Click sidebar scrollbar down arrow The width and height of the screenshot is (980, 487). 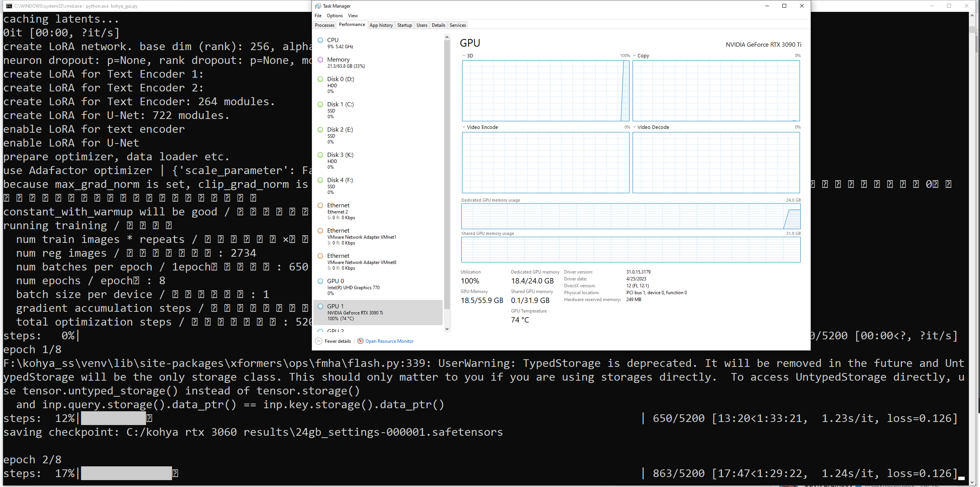click(447, 329)
